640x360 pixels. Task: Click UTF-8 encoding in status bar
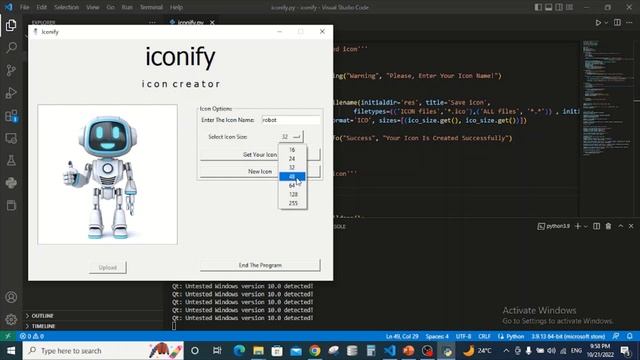click(x=463, y=336)
